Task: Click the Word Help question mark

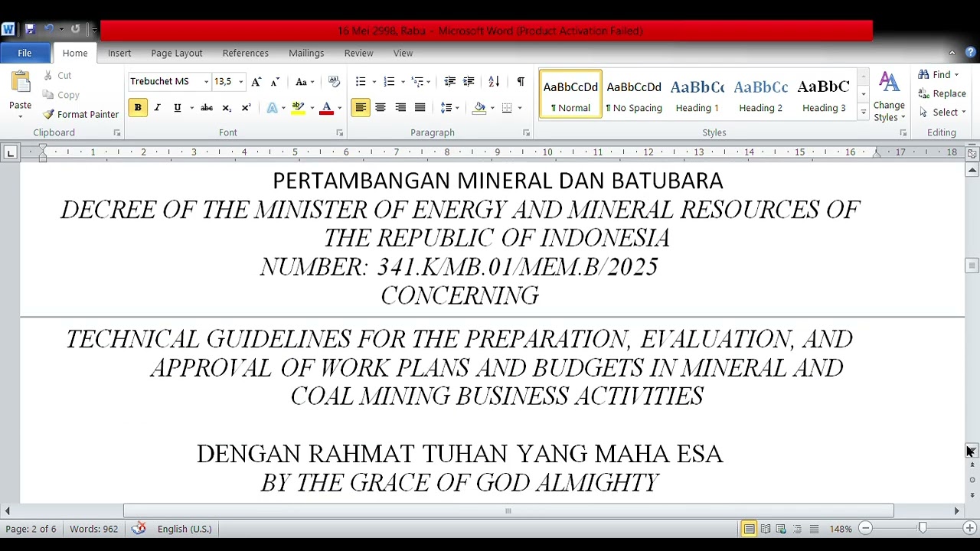Action: 970,53
